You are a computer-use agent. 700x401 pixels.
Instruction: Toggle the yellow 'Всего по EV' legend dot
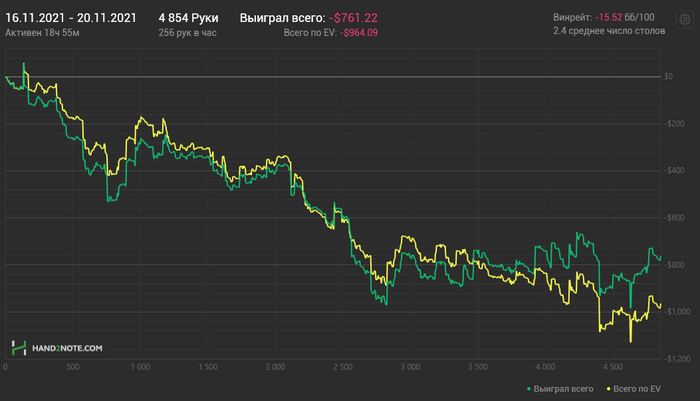pyautogui.click(x=608, y=389)
